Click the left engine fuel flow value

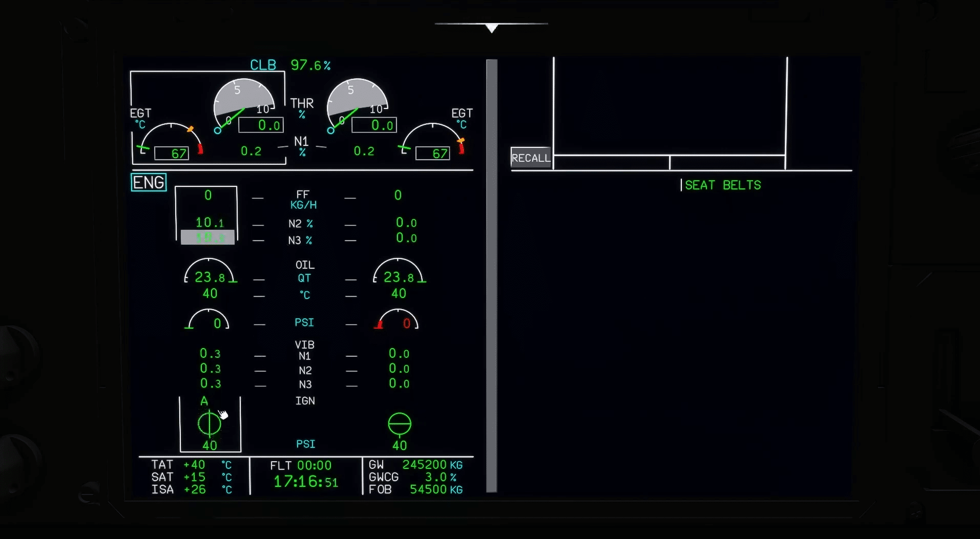pos(208,196)
